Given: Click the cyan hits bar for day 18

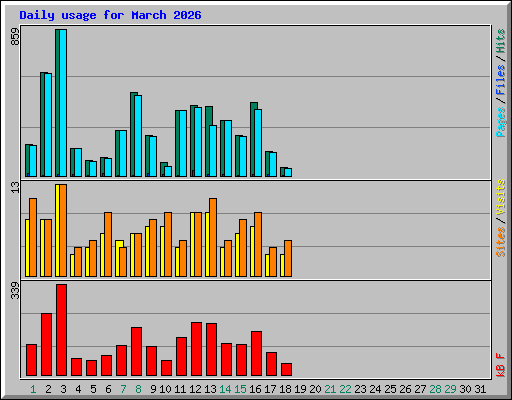Looking at the screenshot, I should tap(288, 173).
